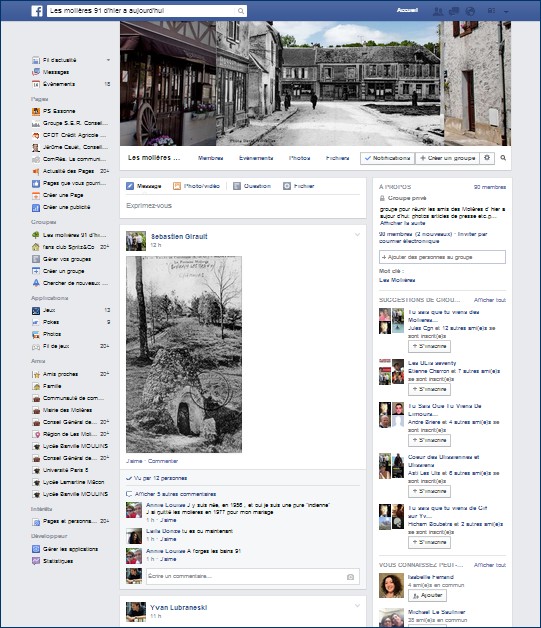The width and height of the screenshot is (541, 628).
Task: Toggle the Notifications checkmark button
Action: click(x=388, y=158)
